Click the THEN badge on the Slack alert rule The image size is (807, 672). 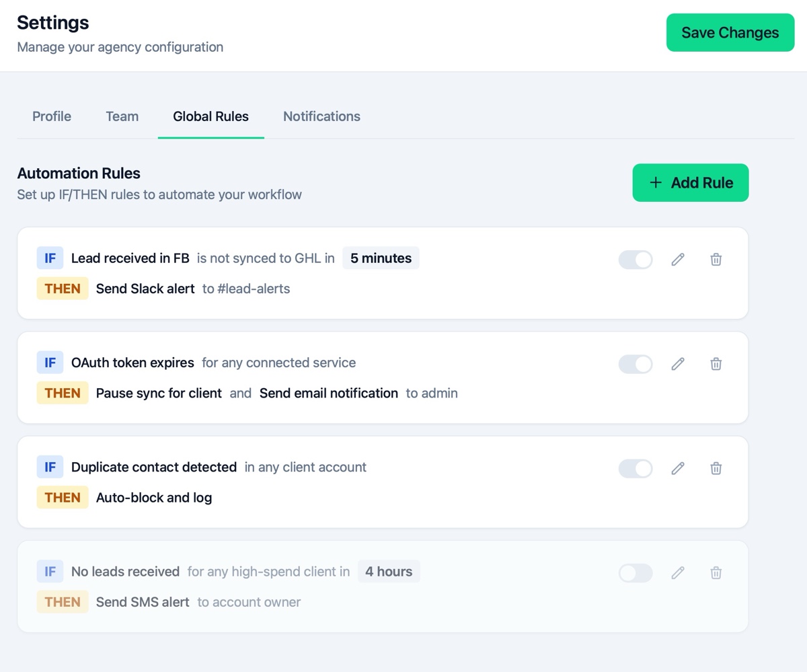tap(62, 288)
